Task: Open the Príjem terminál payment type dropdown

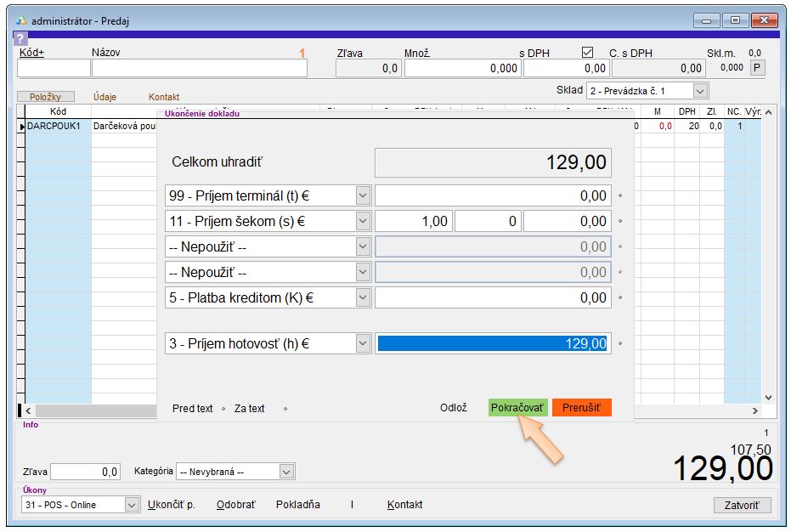Action: coord(363,195)
